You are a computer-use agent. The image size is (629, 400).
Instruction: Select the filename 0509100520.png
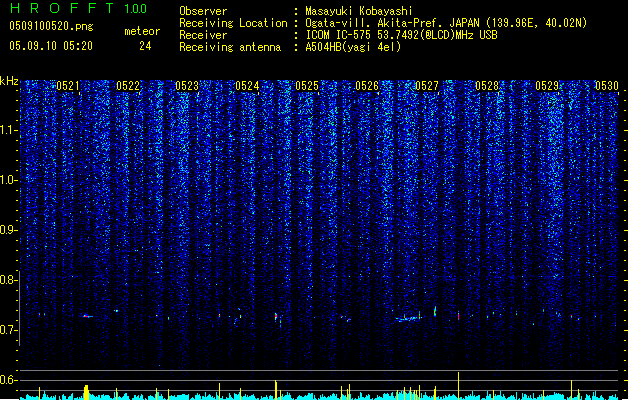click(x=51, y=26)
